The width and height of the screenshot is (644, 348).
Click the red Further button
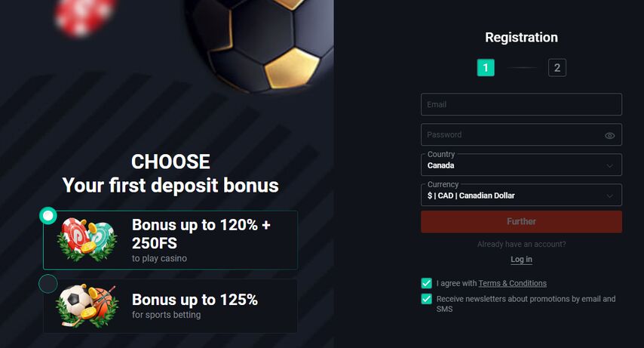point(521,222)
